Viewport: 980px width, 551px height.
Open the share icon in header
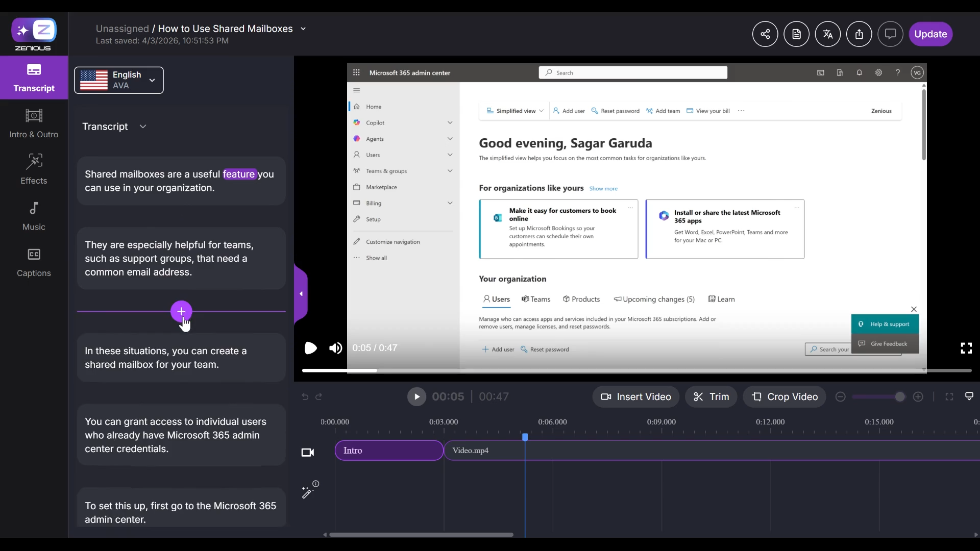coord(765,34)
